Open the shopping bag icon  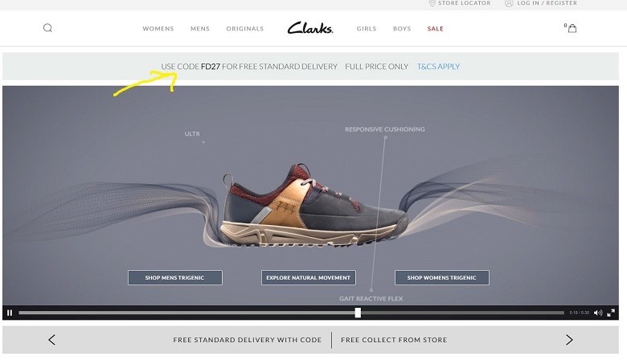pyautogui.click(x=572, y=28)
